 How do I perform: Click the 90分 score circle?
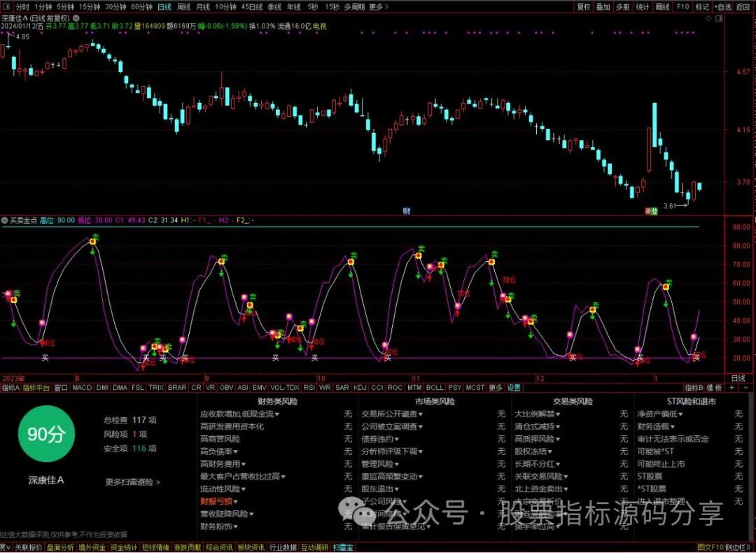[x=45, y=434]
